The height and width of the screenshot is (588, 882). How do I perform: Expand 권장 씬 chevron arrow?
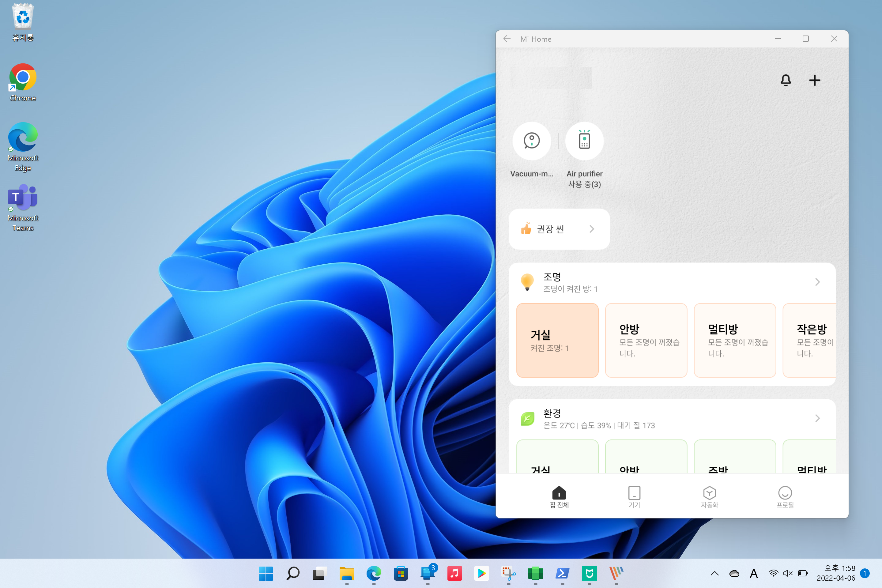click(x=592, y=229)
